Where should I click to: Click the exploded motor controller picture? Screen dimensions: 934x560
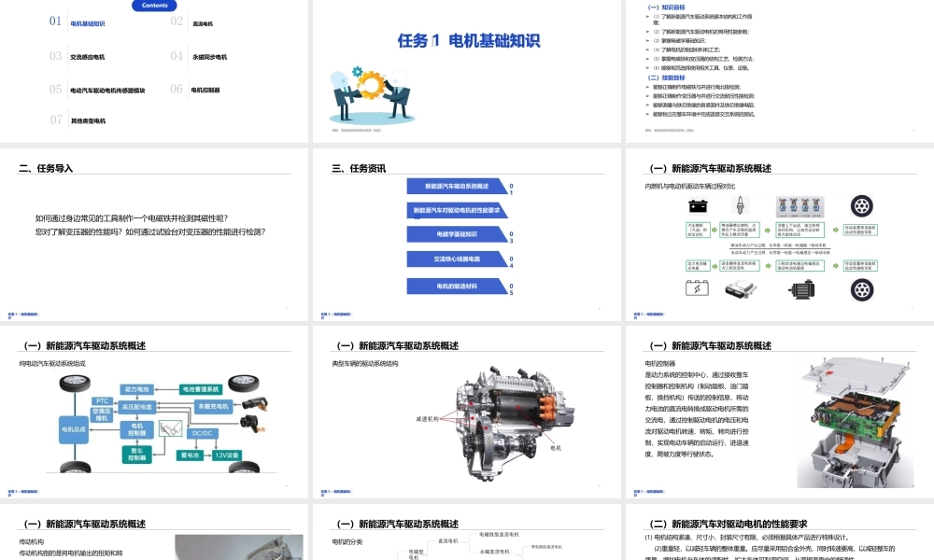click(856, 423)
